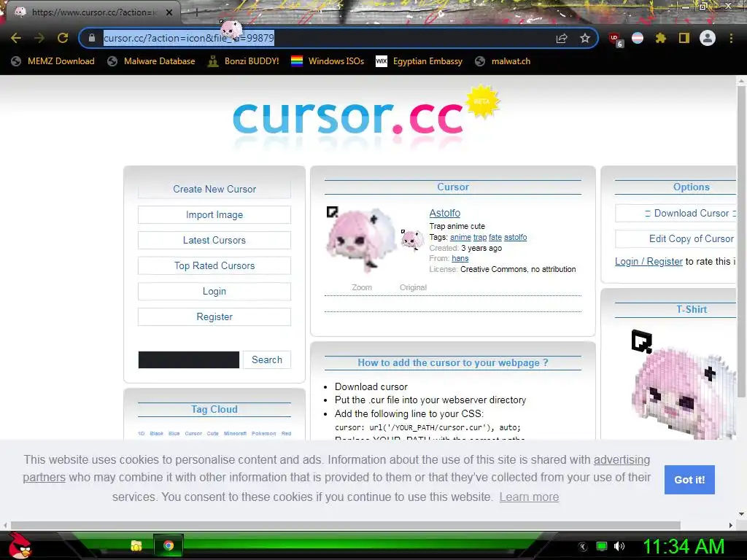747x560 pixels.
Task: Click the fate tag link
Action: [495, 237]
